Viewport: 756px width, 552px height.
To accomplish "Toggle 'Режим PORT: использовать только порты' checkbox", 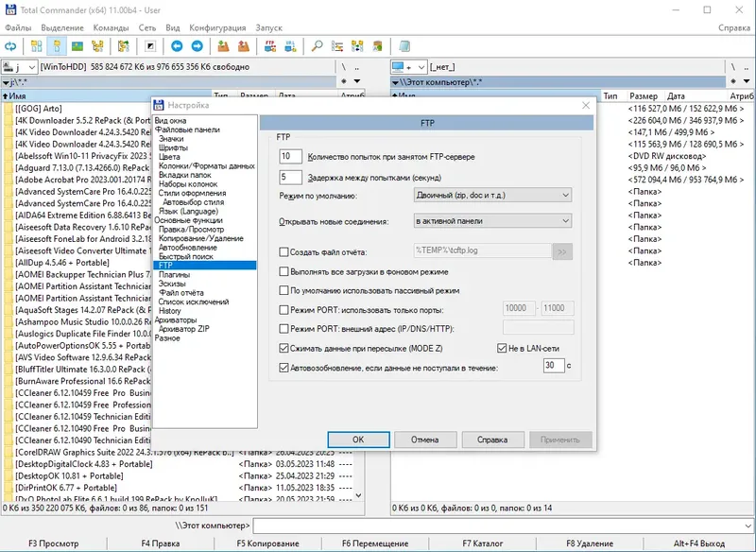I will click(x=284, y=309).
